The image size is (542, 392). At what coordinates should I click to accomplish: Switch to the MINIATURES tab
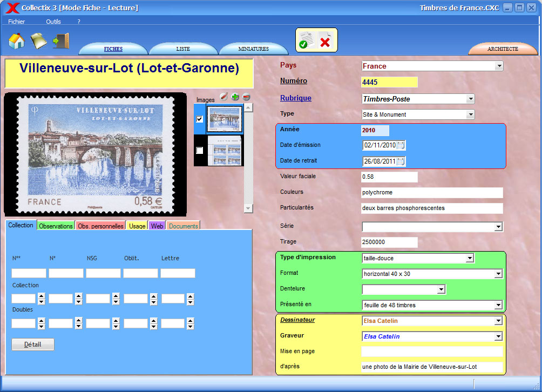pyautogui.click(x=253, y=49)
